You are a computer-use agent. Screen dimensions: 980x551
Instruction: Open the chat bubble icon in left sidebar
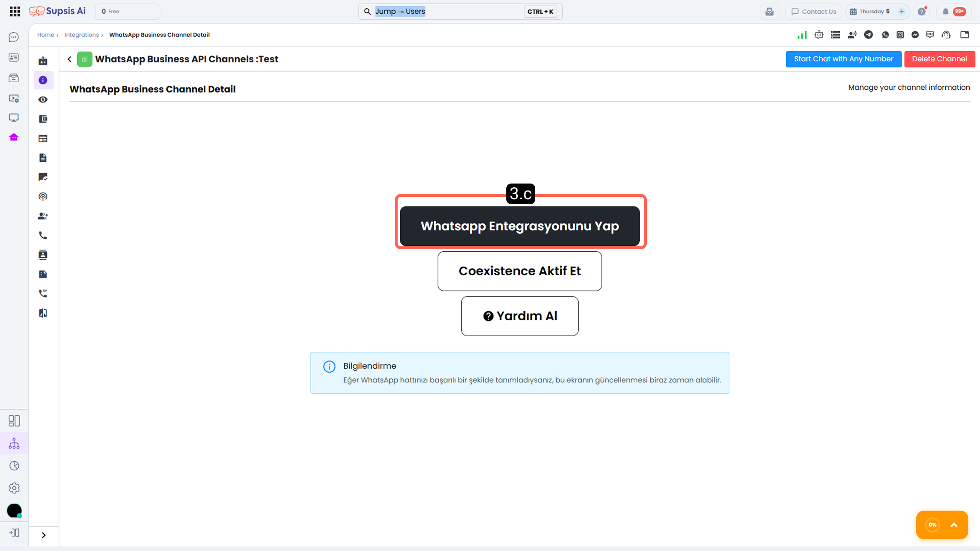[x=14, y=37]
